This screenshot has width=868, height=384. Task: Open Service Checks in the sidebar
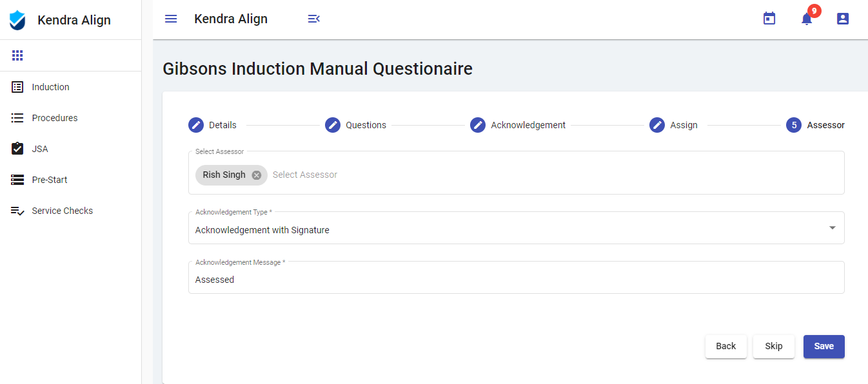[x=70, y=211]
